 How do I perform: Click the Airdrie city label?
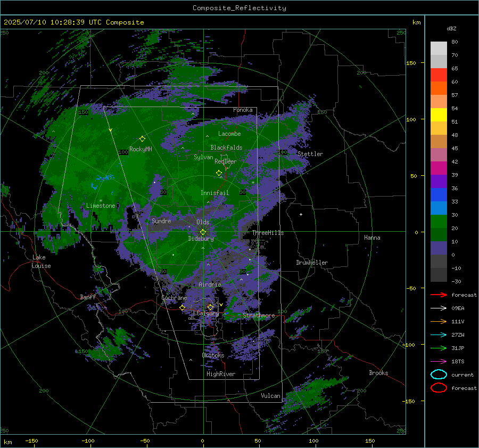(210, 284)
